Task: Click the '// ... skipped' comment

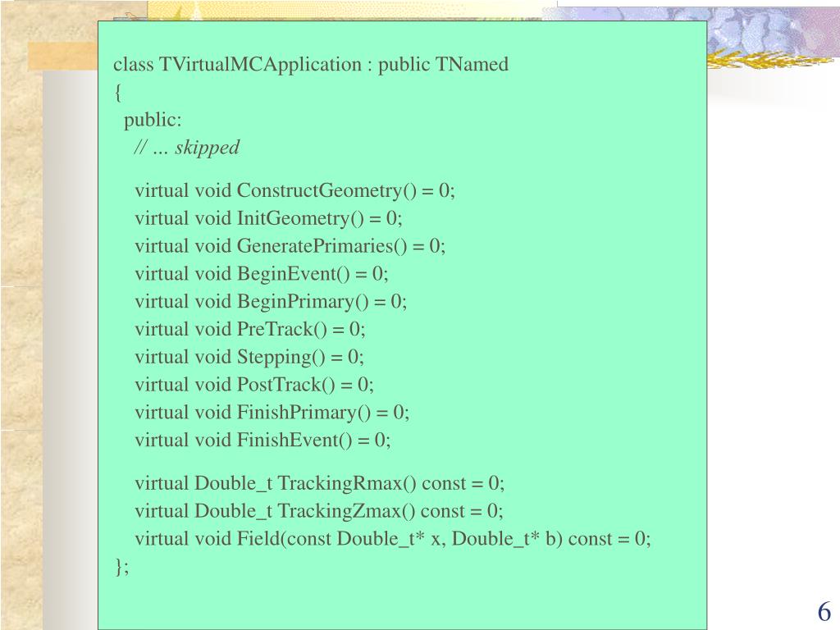Action: coord(186,148)
